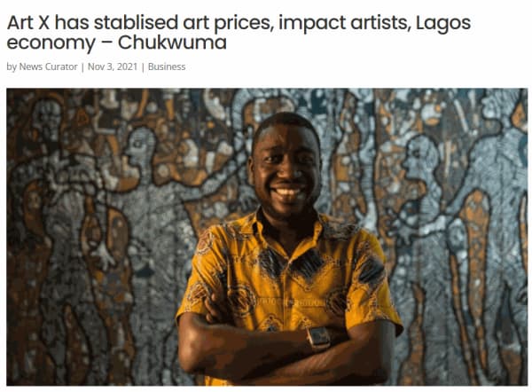The width and height of the screenshot is (532, 392).
Task: Open the Business category link
Action: coord(167,67)
